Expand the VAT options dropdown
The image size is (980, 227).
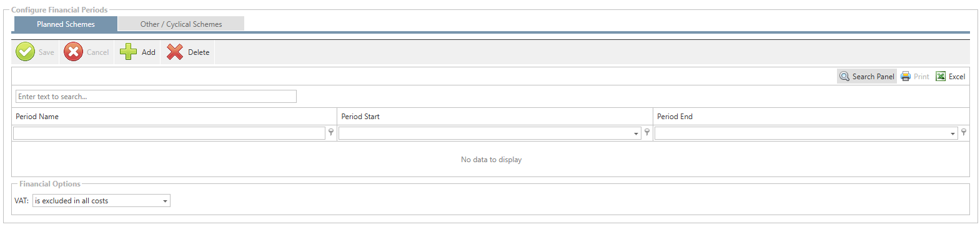(x=165, y=201)
